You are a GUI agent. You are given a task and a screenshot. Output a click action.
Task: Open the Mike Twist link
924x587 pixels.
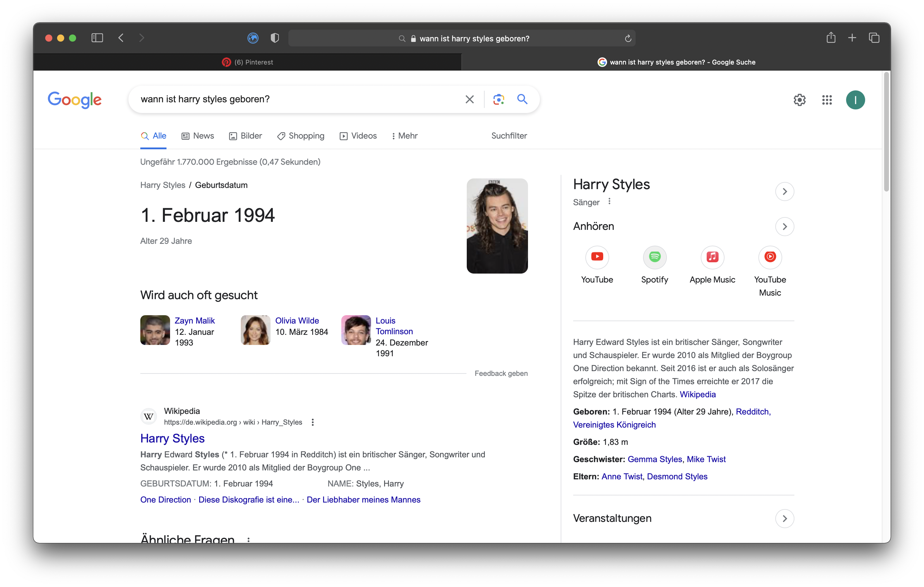point(706,459)
